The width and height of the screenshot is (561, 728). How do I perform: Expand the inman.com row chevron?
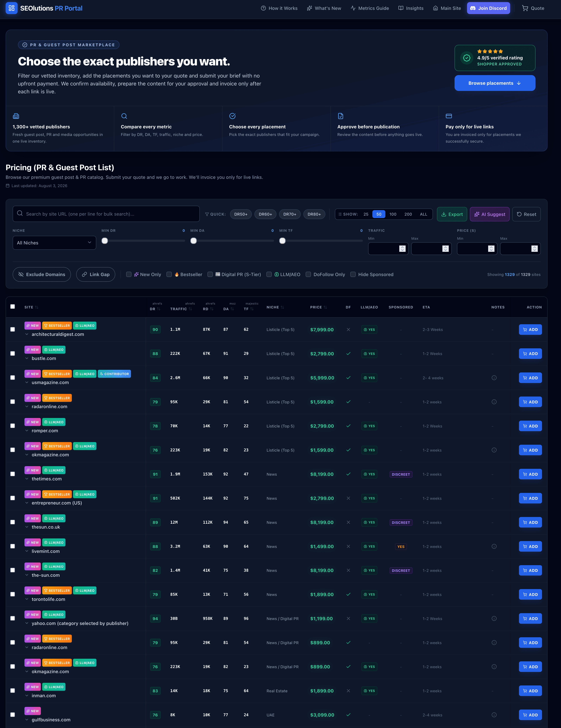[27, 696]
